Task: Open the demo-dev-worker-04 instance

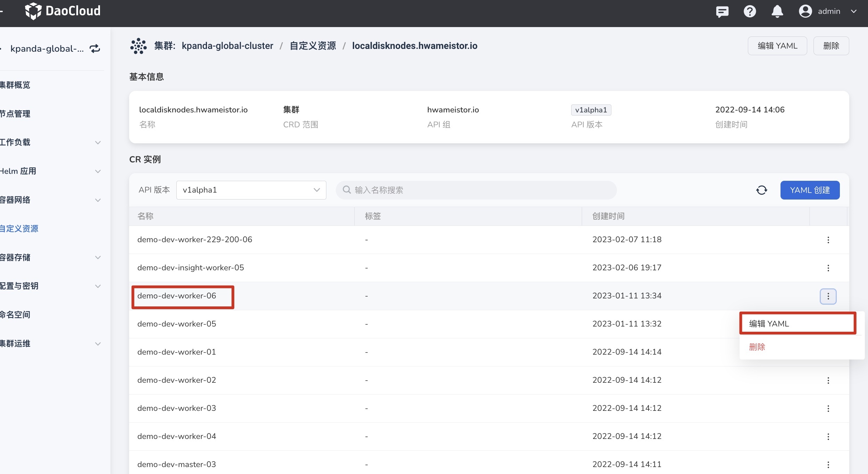Action: 177,436
